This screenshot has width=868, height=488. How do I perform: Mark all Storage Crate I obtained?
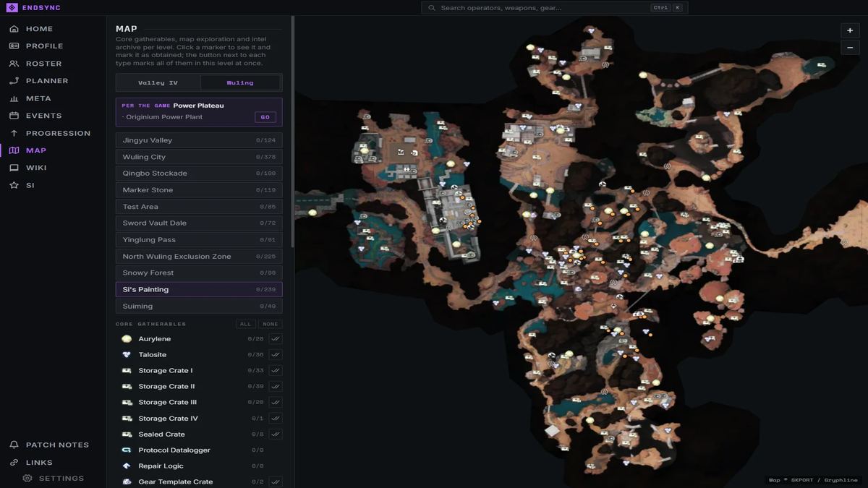click(x=275, y=370)
